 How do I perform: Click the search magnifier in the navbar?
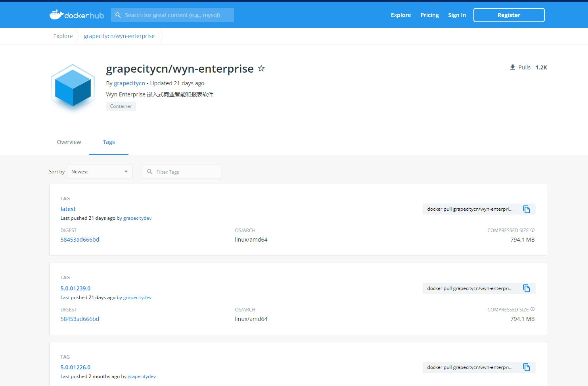[118, 15]
